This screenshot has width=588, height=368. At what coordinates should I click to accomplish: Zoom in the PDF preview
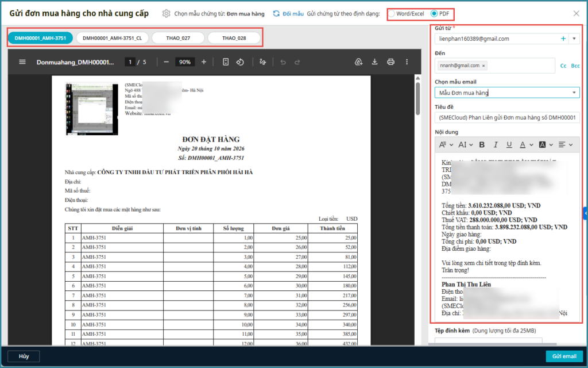pos(204,62)
